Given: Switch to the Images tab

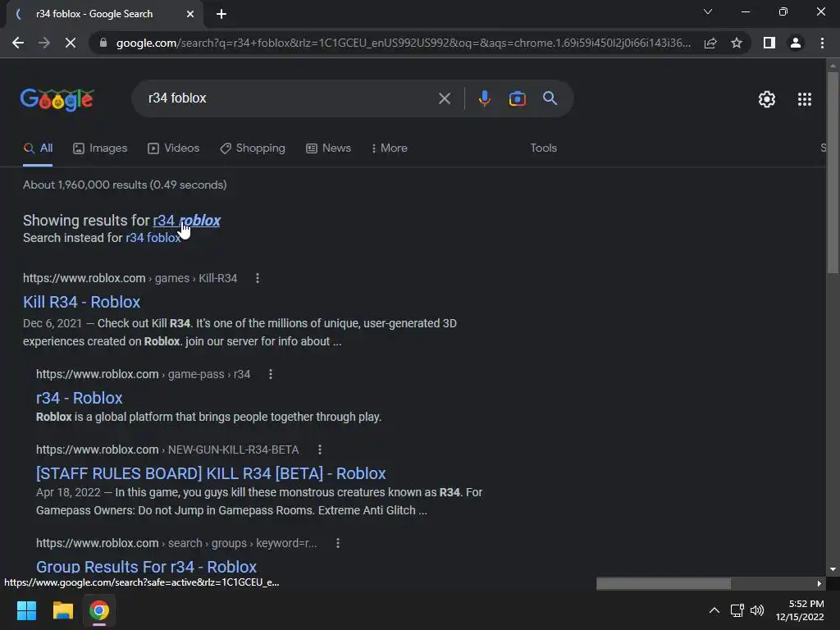Looking at the screenshot, I should [100, 148].
